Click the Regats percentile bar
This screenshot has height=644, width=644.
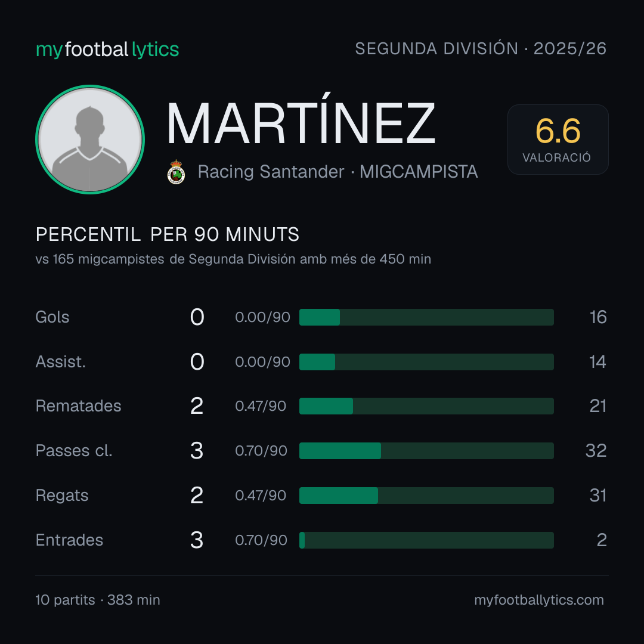(x=426, y=496)
